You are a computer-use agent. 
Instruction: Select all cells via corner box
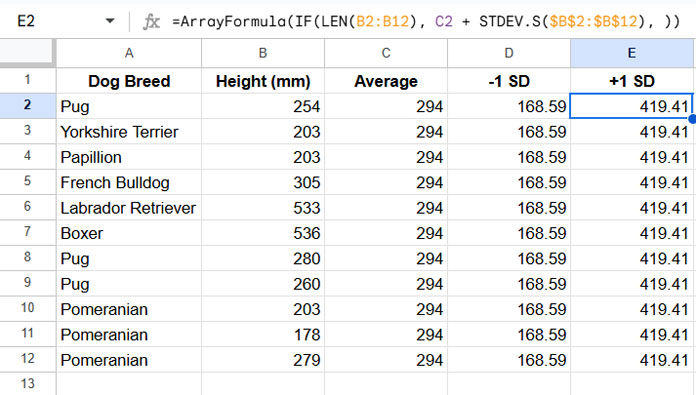coord(28,53)
